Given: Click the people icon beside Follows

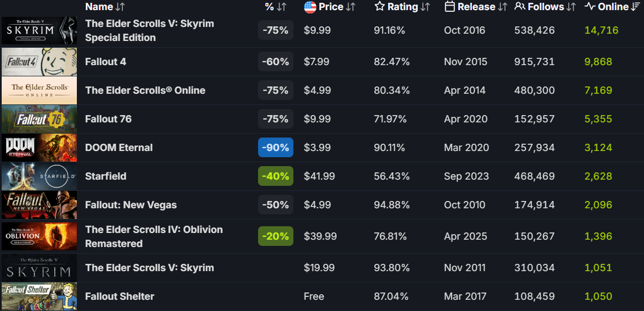Looking at the screenshot, I should click(x=520, y=7).
